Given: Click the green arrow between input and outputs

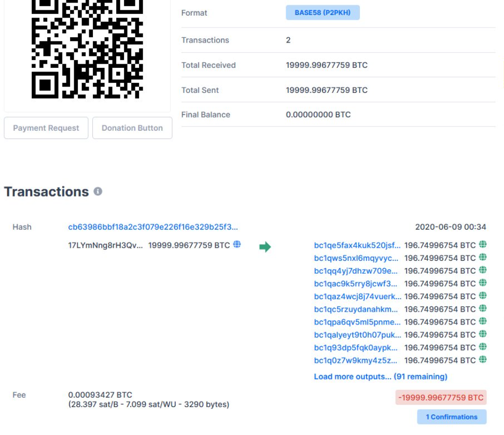Looking at the screenshot, I should (265, 245).
